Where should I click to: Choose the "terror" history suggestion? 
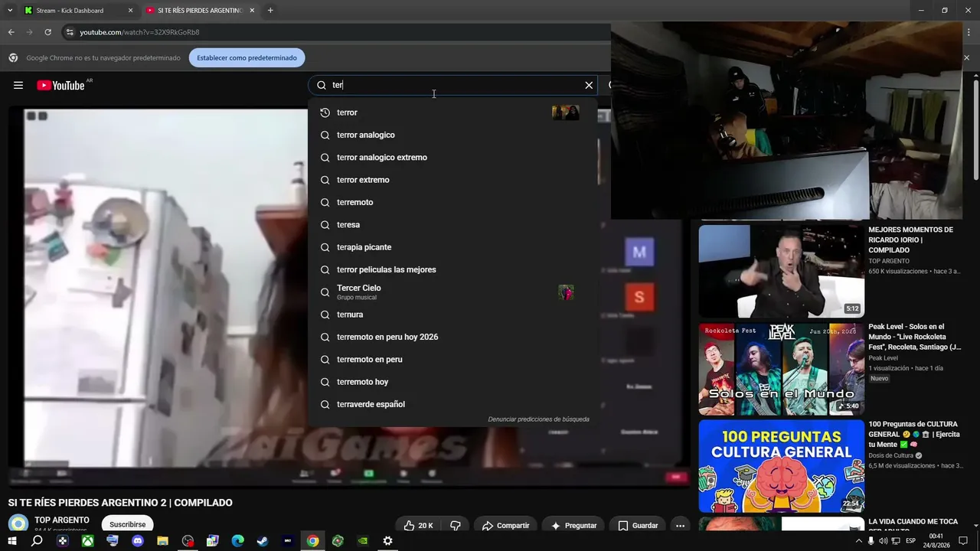pos(452,112)
